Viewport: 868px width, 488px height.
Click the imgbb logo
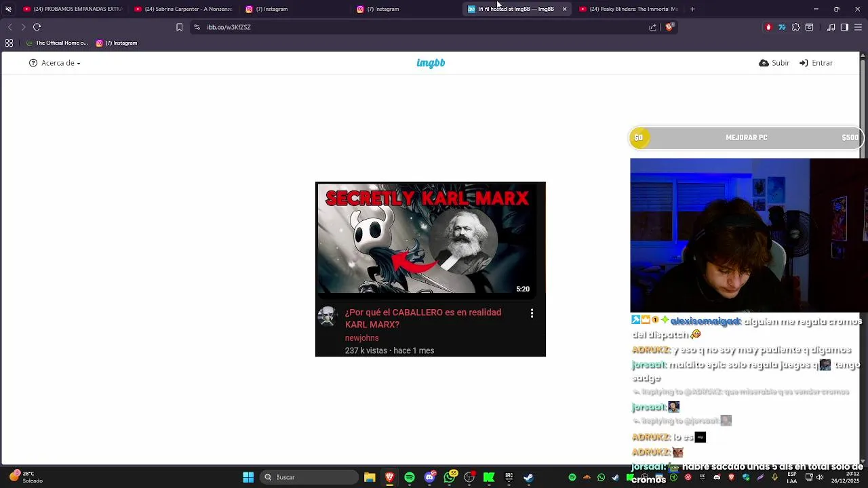431,63
